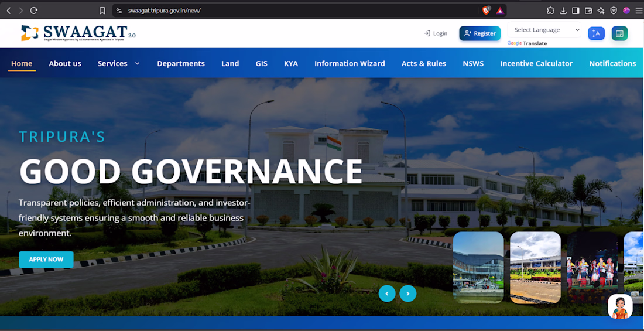644x331 pixels.
Task: Toggle the browser sidebar panel icon
Action: click(x=576, y=11)
